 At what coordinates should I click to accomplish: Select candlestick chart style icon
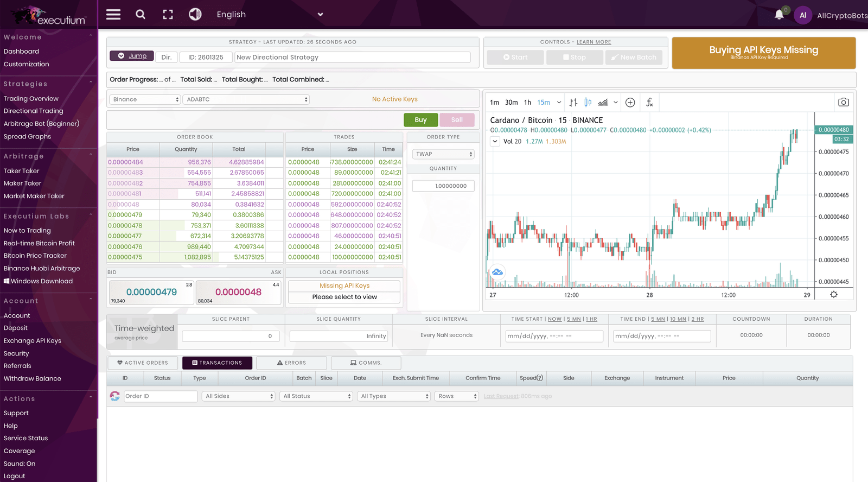588,102
